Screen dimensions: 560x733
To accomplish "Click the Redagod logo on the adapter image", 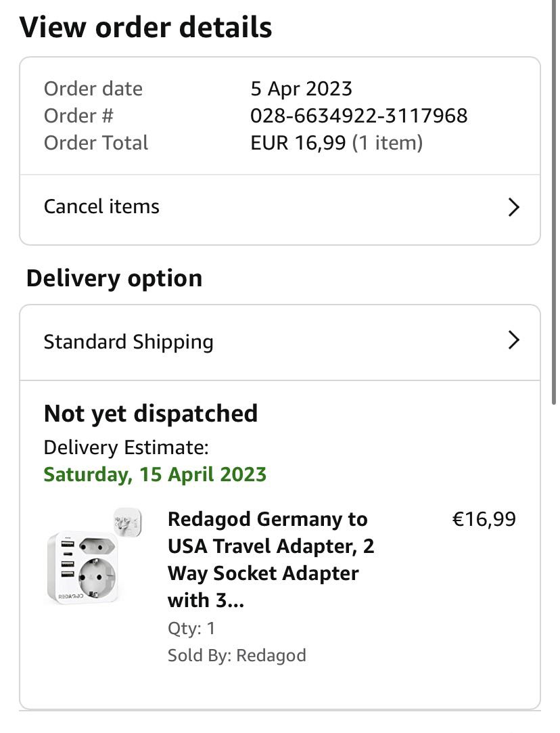I will (71, 597).
